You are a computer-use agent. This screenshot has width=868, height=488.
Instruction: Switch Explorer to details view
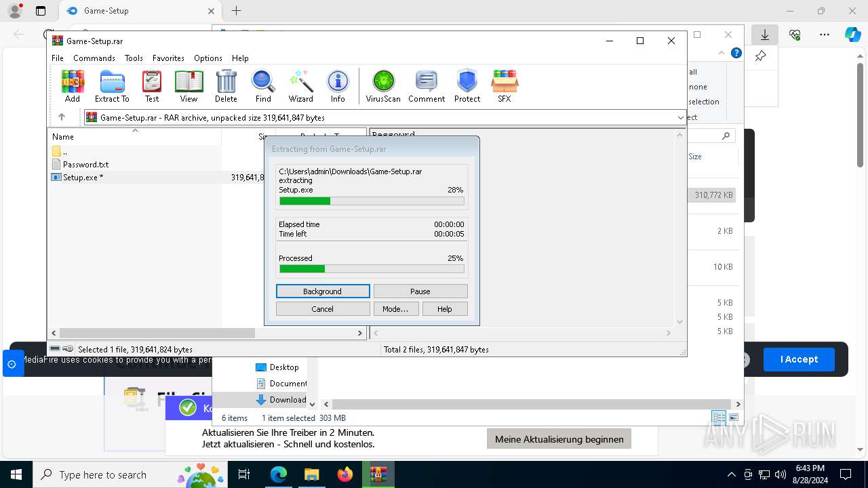[x=719, y=418]
